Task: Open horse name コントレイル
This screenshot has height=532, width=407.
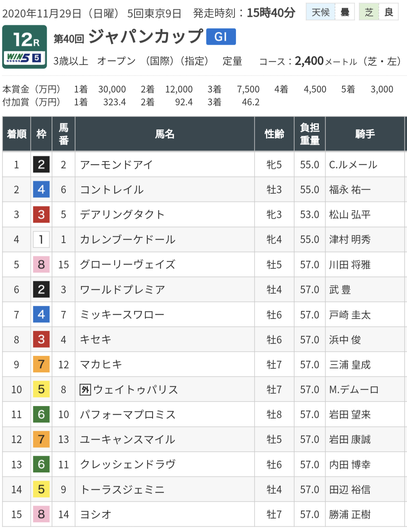Action: 112,189
